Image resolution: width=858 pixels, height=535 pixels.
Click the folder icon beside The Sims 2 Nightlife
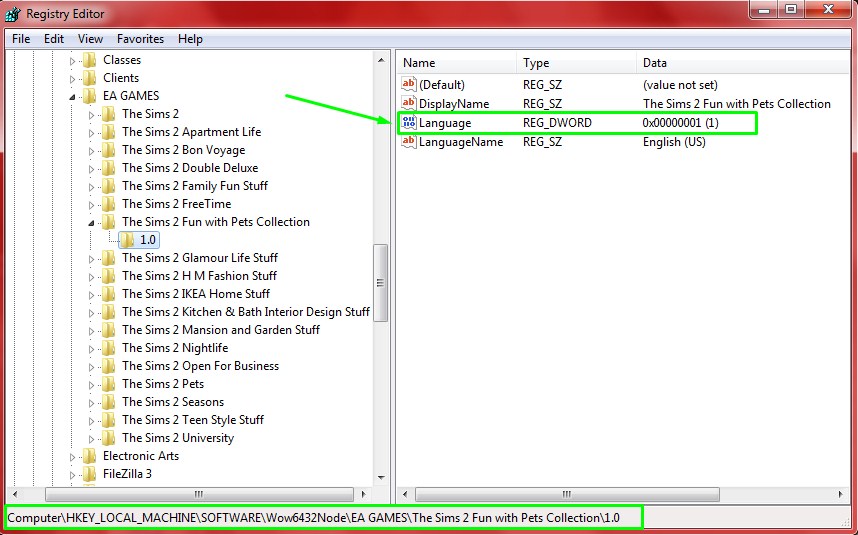point(109,348)
